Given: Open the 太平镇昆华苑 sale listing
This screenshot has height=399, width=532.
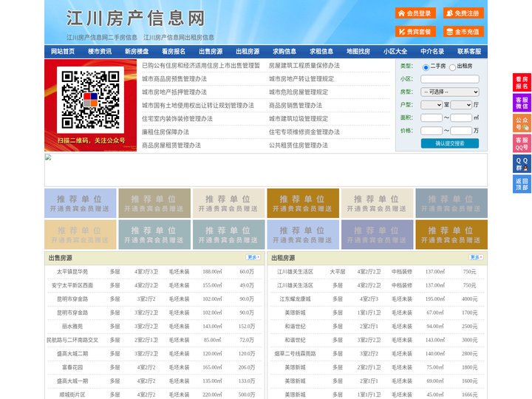Looking at the screenshot, I should click(72, 272).
